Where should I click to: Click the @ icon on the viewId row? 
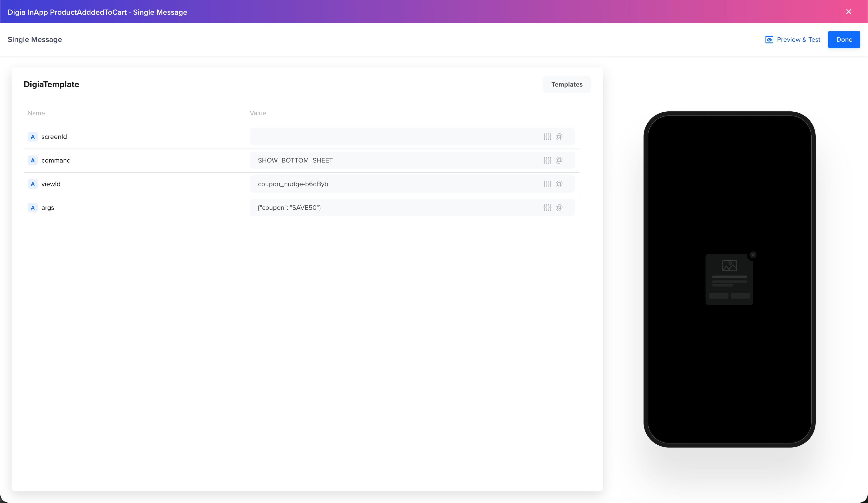click(x=559, y=184)
